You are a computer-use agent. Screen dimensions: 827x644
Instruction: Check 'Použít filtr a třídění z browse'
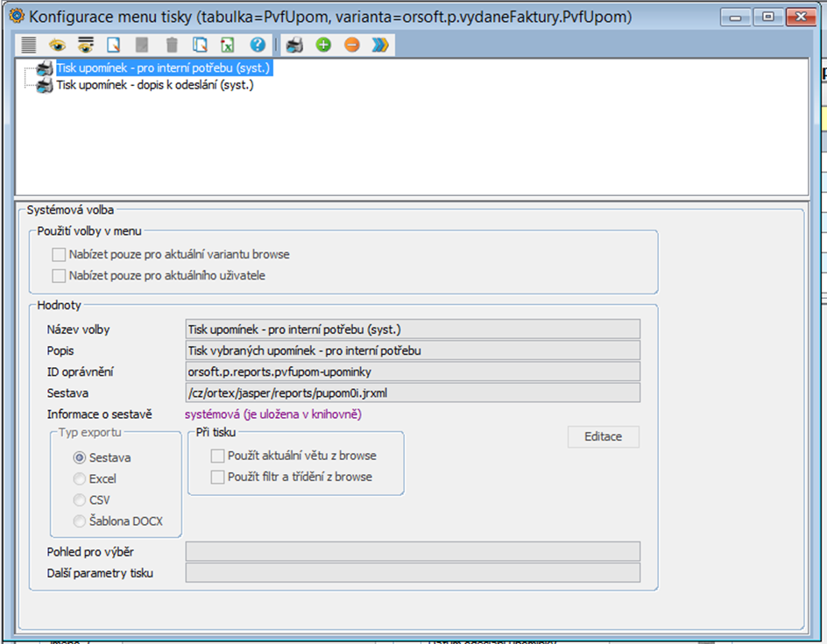(217, 477)
